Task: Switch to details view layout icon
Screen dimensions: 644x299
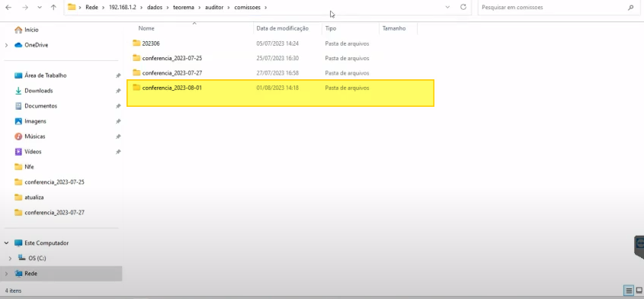Action: (629, 291)
